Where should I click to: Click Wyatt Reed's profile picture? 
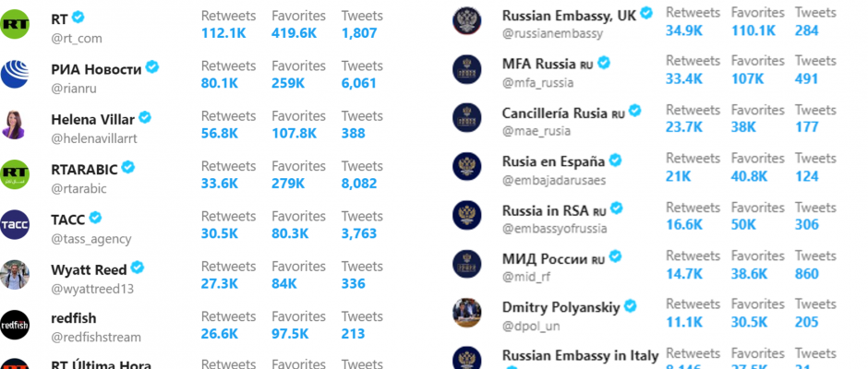click(x=15, y=275)
